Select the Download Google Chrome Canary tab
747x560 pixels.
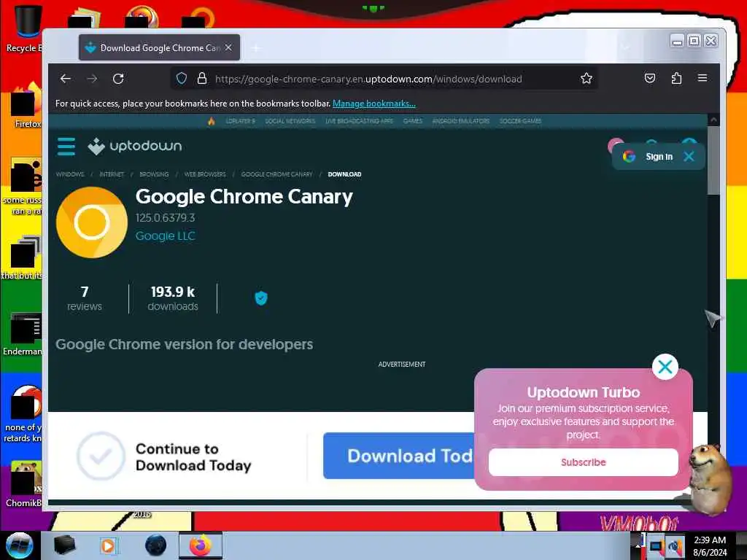tap(160, 47)
